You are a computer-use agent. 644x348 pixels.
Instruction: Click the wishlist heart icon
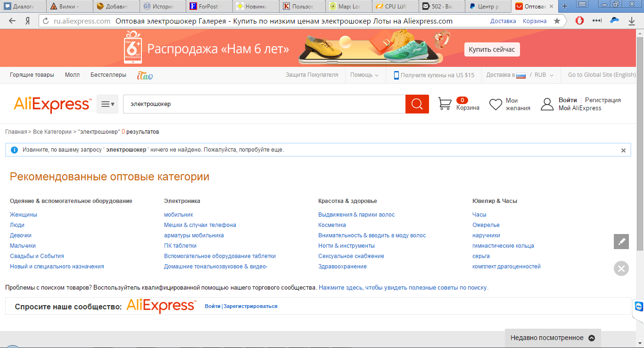pyautogui.click(x=495, y=104)
